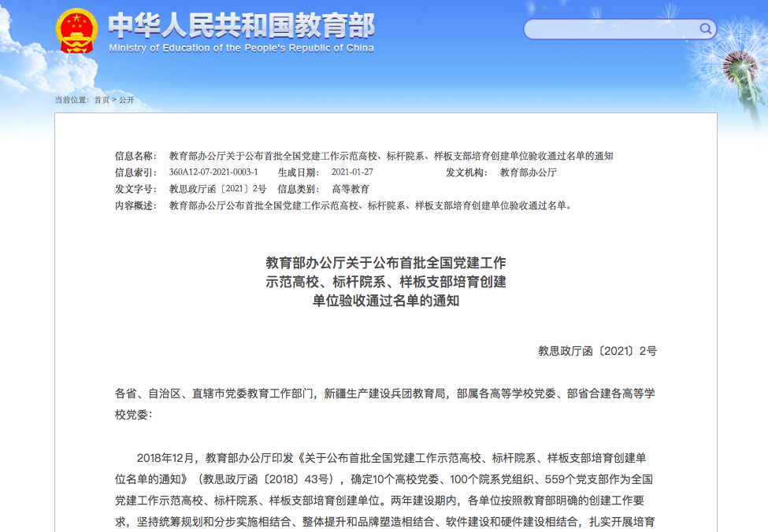768x532 pixels.
Task: Click the 中华人民共和国教育部 site title
Action: click(x=241, y=25)
